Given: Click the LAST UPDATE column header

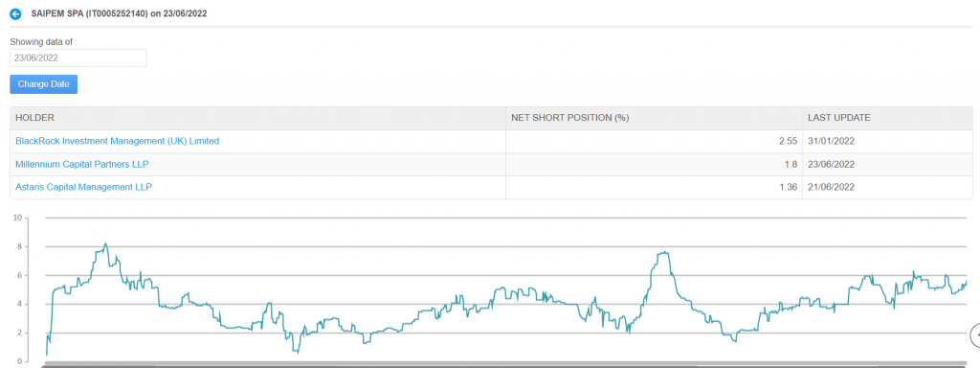Looking at the screenshot, I should (838, 118).
